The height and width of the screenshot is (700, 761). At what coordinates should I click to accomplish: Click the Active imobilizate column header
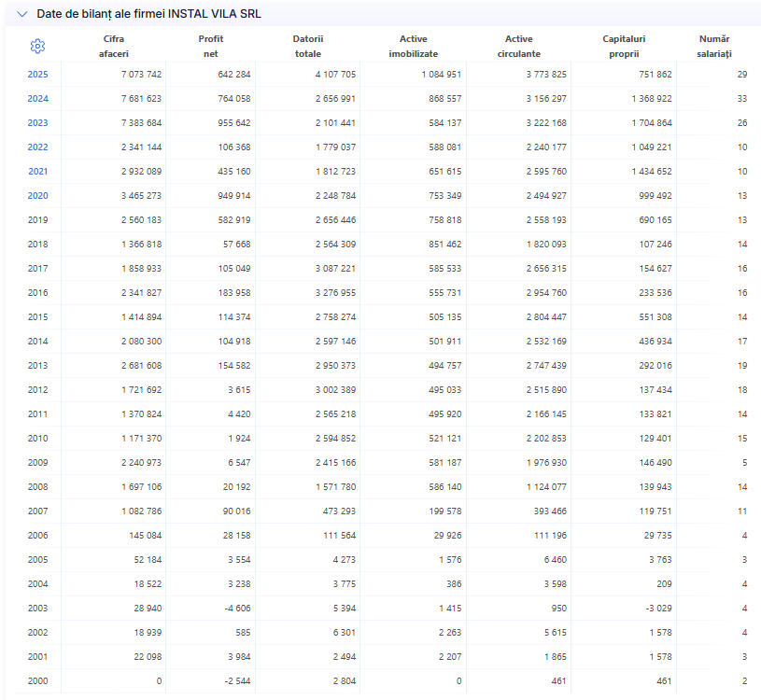pyautogui.click(x=414, y=46)
